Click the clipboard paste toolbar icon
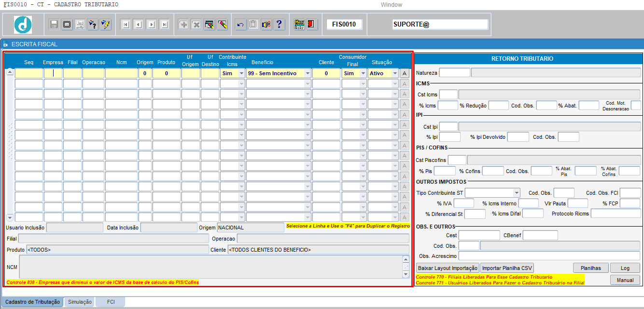 coord(253,25)
